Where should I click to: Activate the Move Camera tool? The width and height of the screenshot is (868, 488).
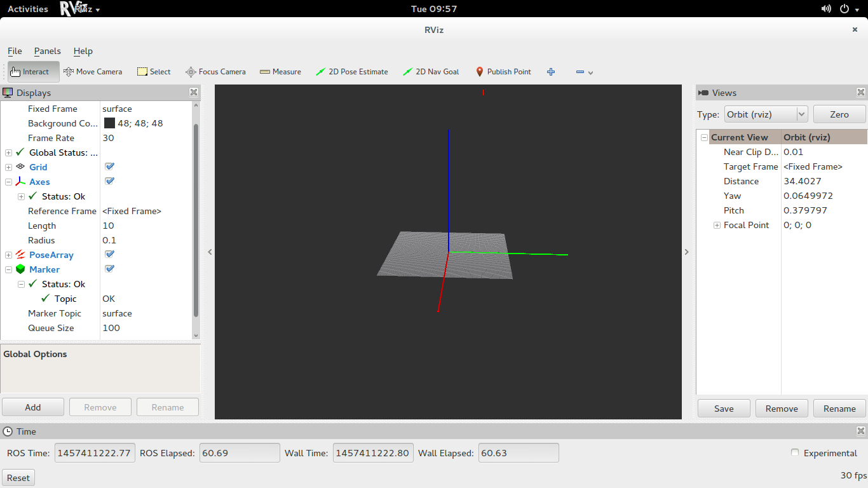click(93, 72)
